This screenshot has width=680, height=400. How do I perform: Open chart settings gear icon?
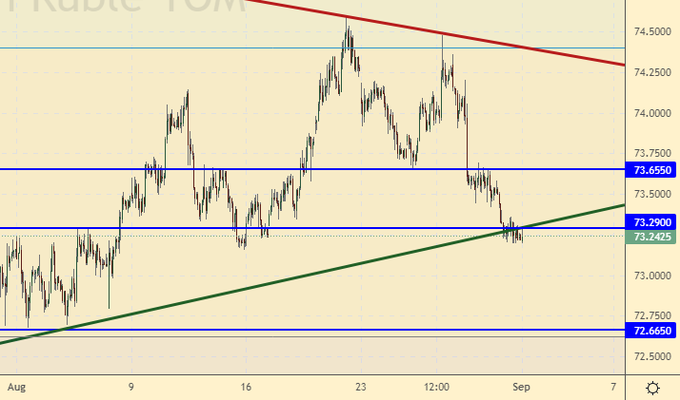pos(652,387)
